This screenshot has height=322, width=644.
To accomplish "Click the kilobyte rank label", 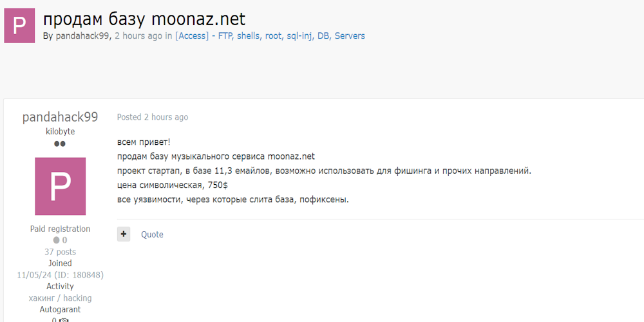I will (x=60, y=131).
